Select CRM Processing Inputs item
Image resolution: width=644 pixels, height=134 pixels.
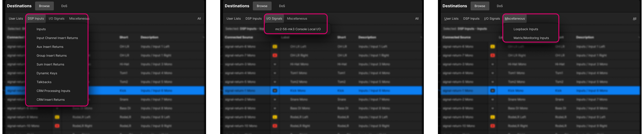point(53,91)
